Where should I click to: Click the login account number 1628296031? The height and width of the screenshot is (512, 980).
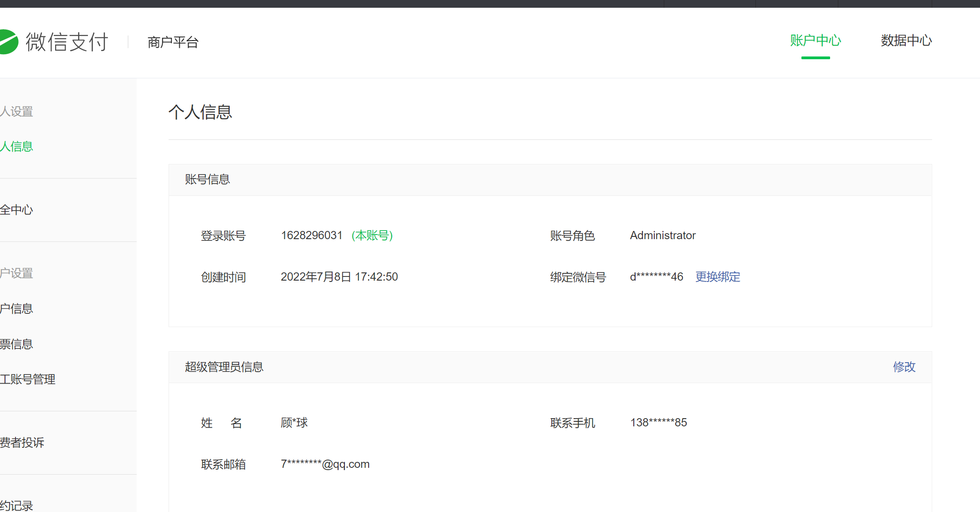pos(312,236)
